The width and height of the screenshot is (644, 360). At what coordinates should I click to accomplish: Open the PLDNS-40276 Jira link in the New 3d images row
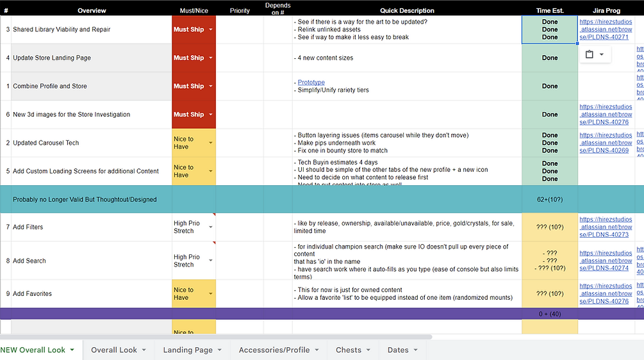[x=606, y=115]
